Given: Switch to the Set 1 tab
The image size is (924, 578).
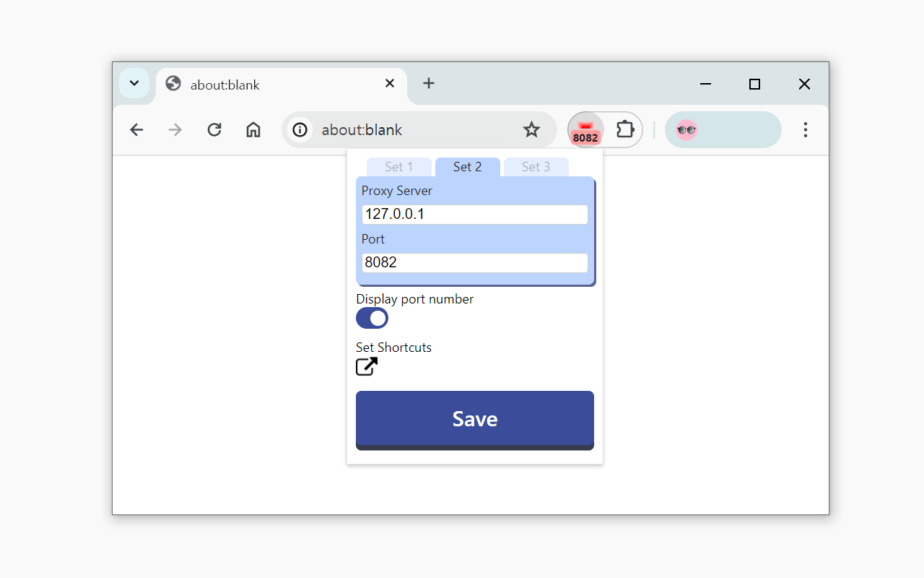Looking at the screenshot, I should pyautogui.click(x=399, y=166).
